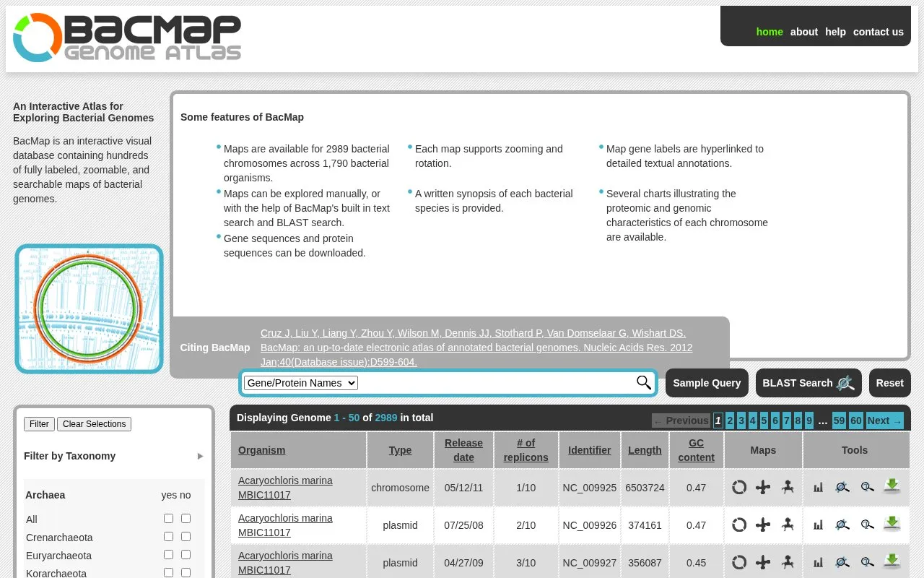Click blue BLAST magnifier icon for NC_009926

pyautogui.click(x=842, y=525)
